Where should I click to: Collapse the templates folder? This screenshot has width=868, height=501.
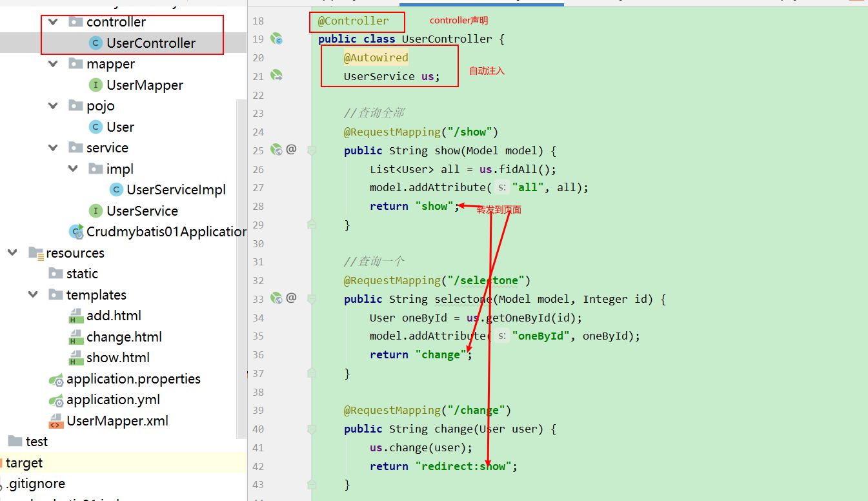tap(34, 295)
